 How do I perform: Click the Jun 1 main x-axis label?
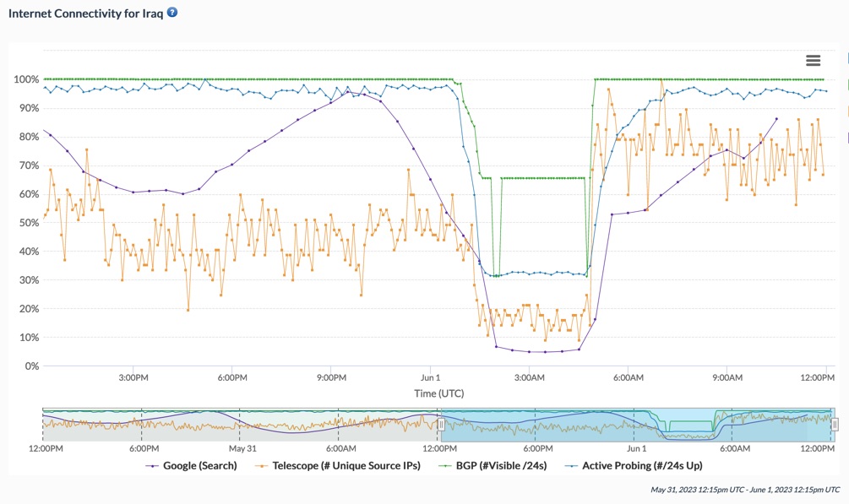431,377
